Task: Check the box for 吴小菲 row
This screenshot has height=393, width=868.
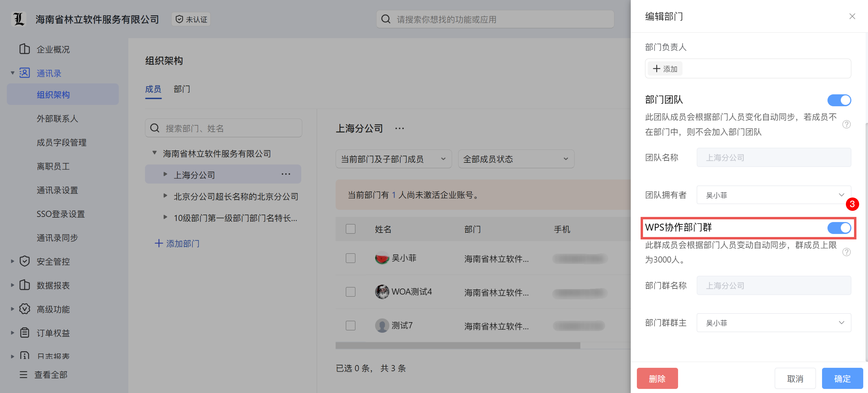Action: 350,258
